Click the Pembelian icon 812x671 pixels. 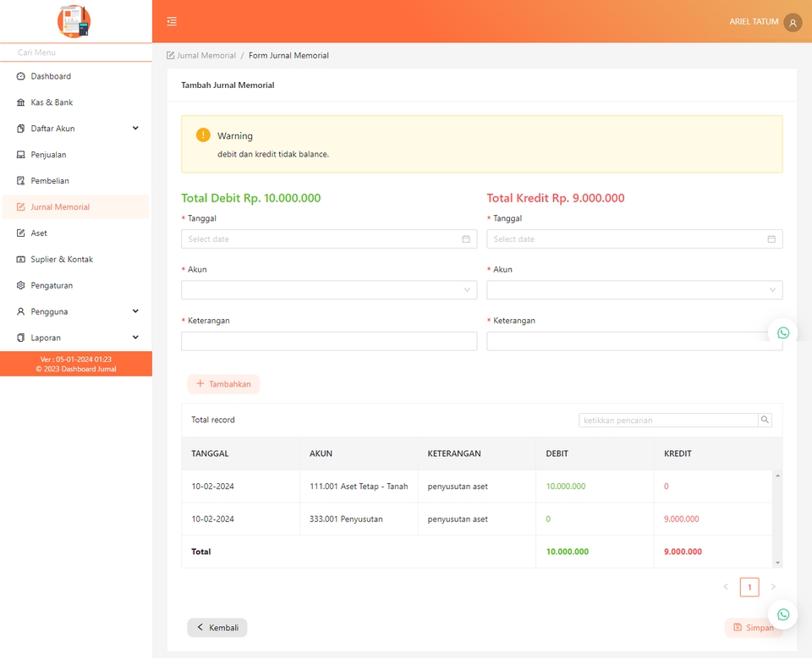[20, 181]
